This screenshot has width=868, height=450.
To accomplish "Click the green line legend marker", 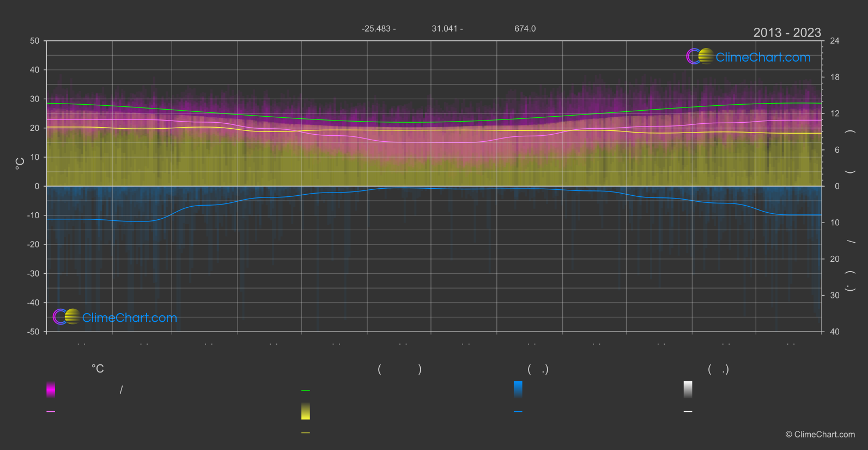I will pyautogui.click(x=306, y=391).
